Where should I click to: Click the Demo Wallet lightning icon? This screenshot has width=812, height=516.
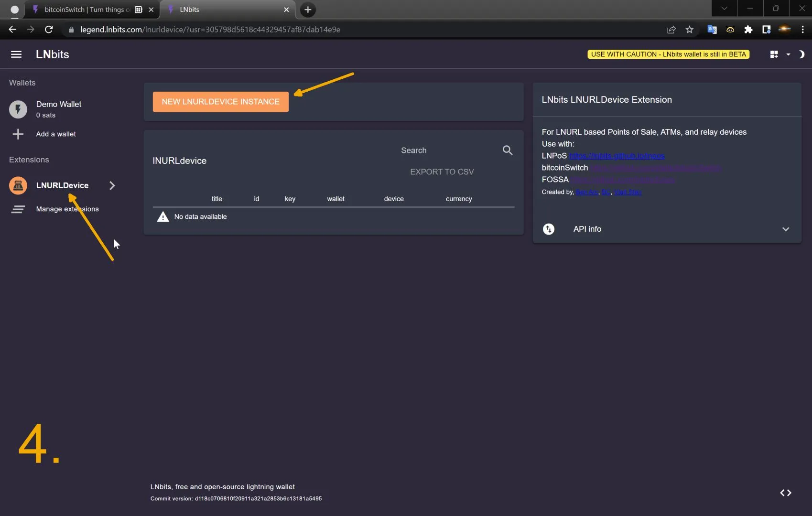pyautogui.click(x=18, y=109)
